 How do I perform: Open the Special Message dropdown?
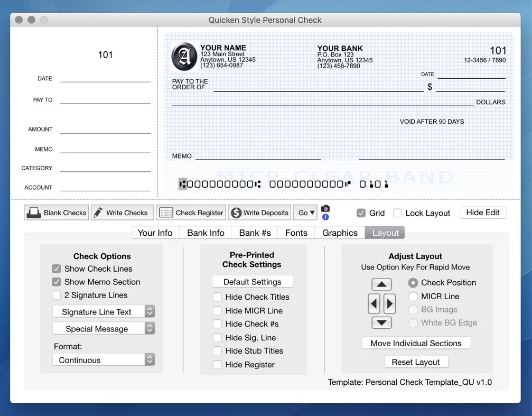104,328
